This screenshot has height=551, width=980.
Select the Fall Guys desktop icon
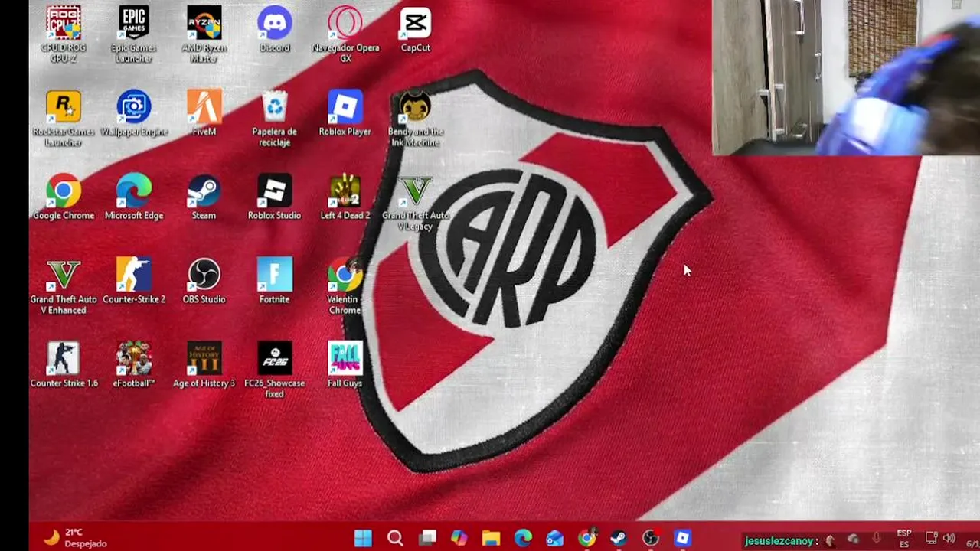[345, 365]
